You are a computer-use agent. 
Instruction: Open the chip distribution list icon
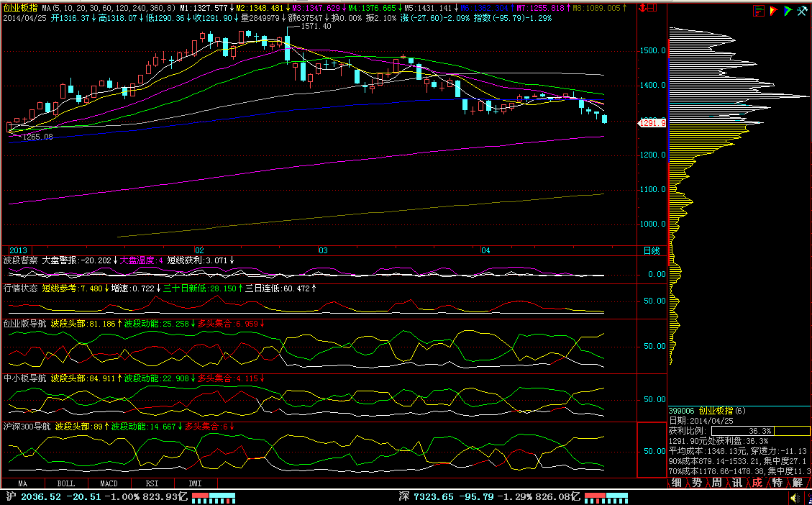click(x=759, y=11)
